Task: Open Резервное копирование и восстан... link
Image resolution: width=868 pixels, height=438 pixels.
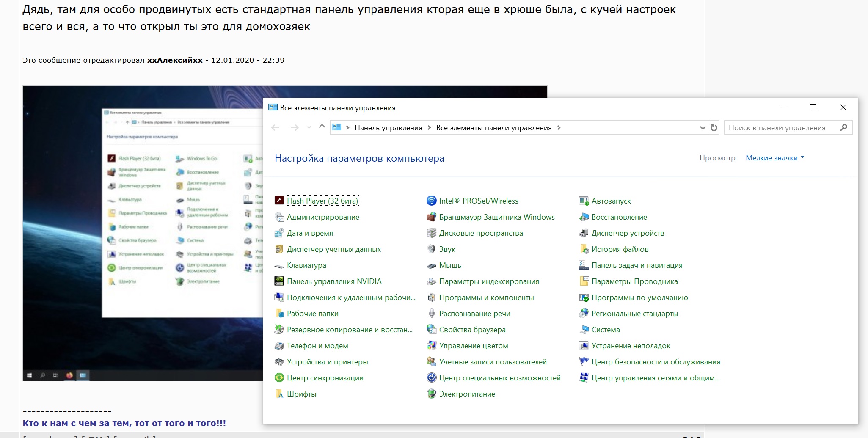Action: point(350,330)
